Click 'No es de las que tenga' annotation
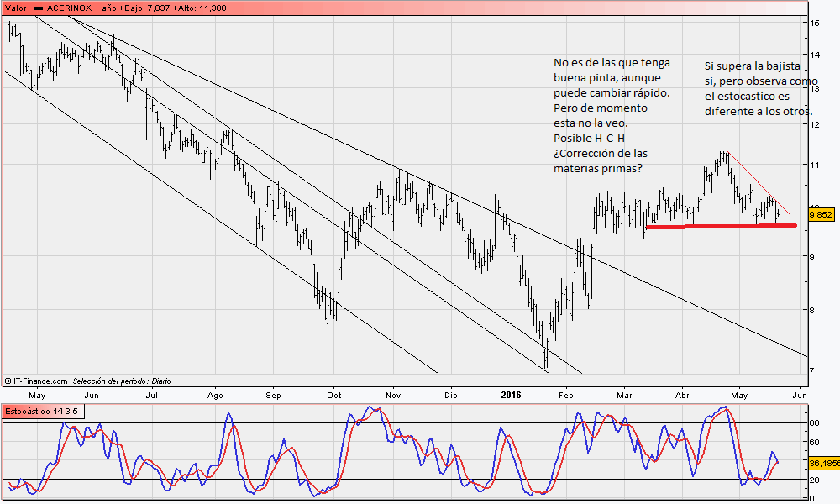 612,63
